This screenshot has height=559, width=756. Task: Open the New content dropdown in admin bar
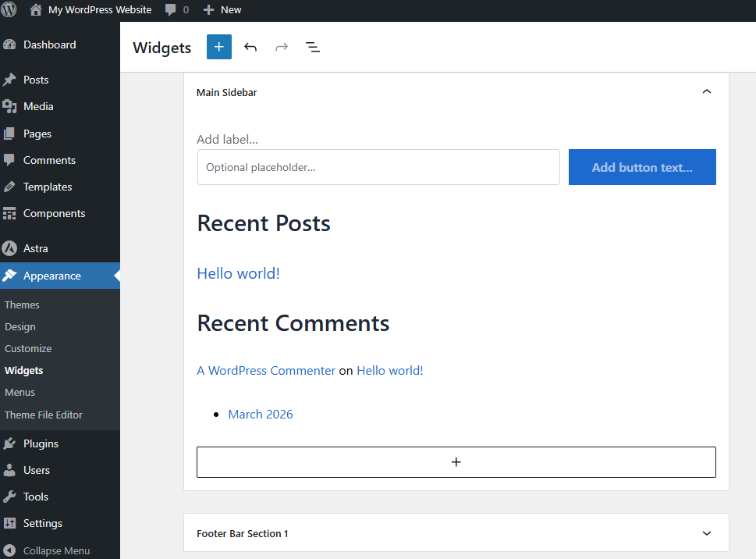pyautogui.click(x=222, y=10)
